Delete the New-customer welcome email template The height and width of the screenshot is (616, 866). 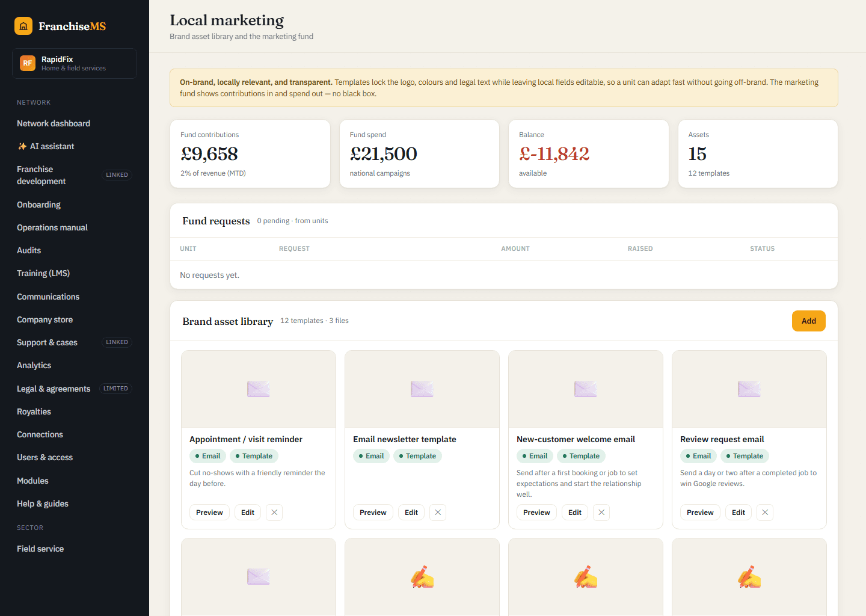[x=601, y=513]
